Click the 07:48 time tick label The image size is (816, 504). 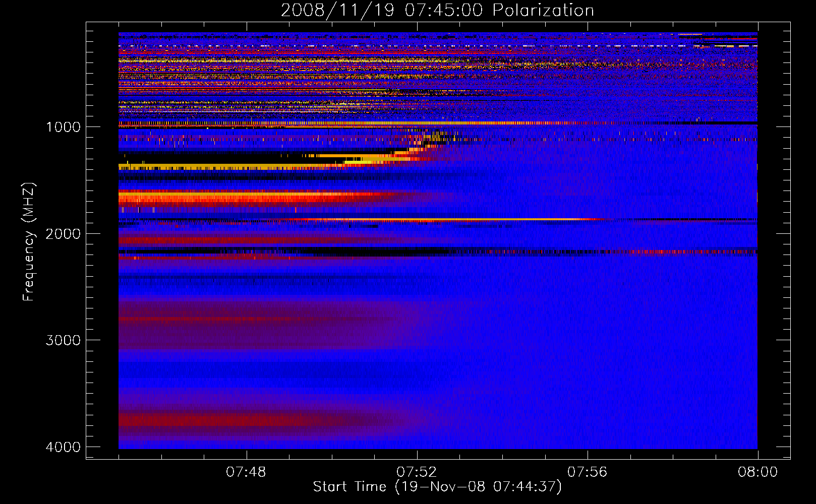click(246, 472)
